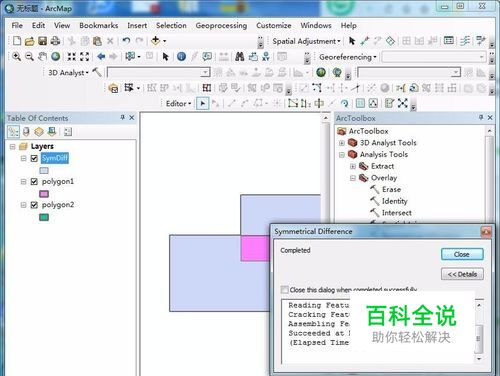Viewport: 500px width, 376px height.
Task: Activate the Identify info tool
Action: click(181, 56)
